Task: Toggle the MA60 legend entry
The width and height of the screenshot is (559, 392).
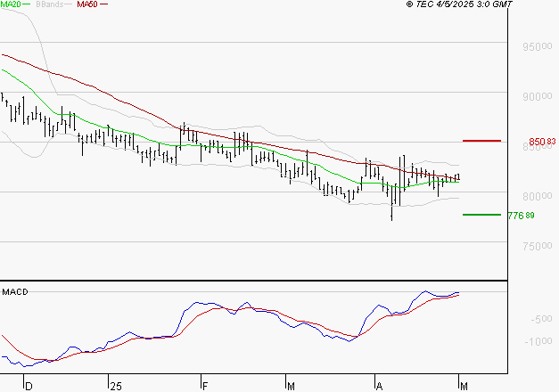Action: 87,5
